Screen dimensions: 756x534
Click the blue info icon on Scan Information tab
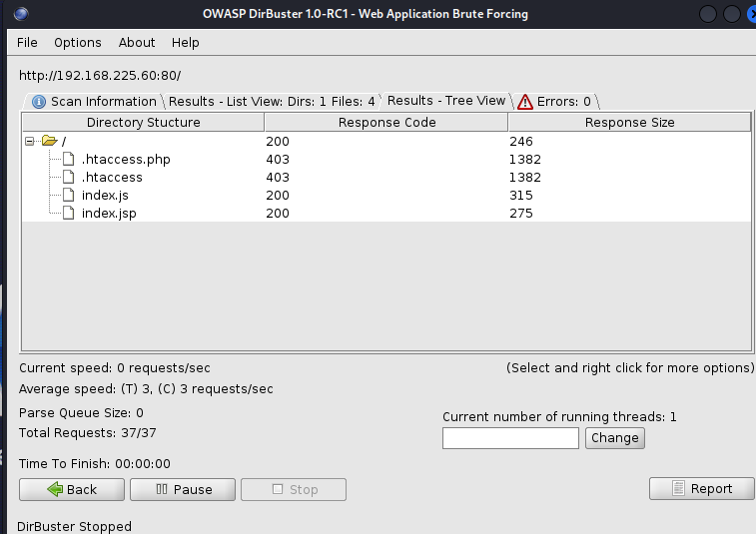tap(39, 102)
